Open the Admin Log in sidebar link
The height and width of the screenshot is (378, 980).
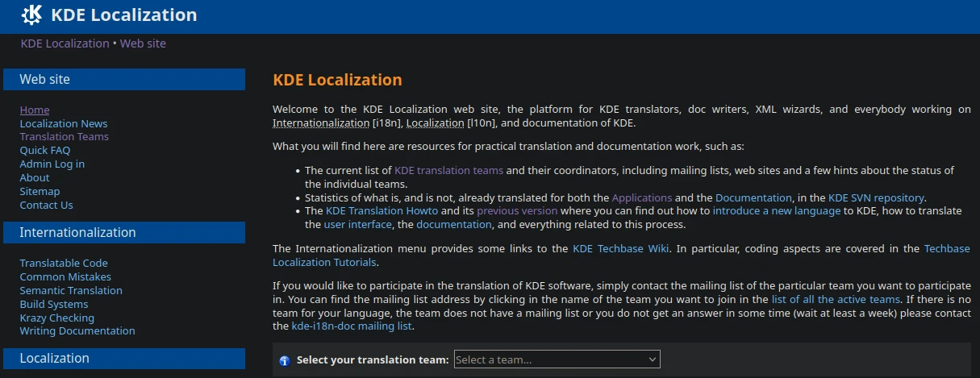pos(52,164)
